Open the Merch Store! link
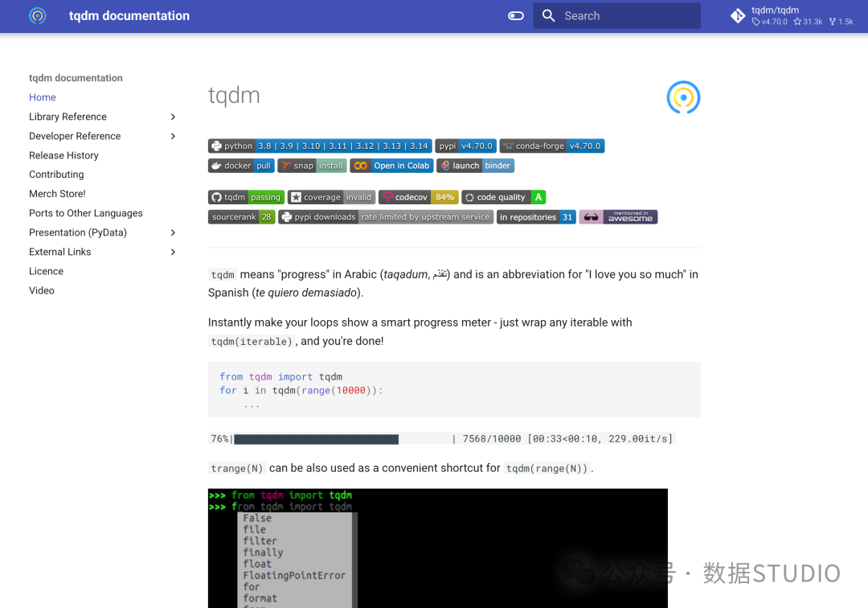 pos(57,194)
